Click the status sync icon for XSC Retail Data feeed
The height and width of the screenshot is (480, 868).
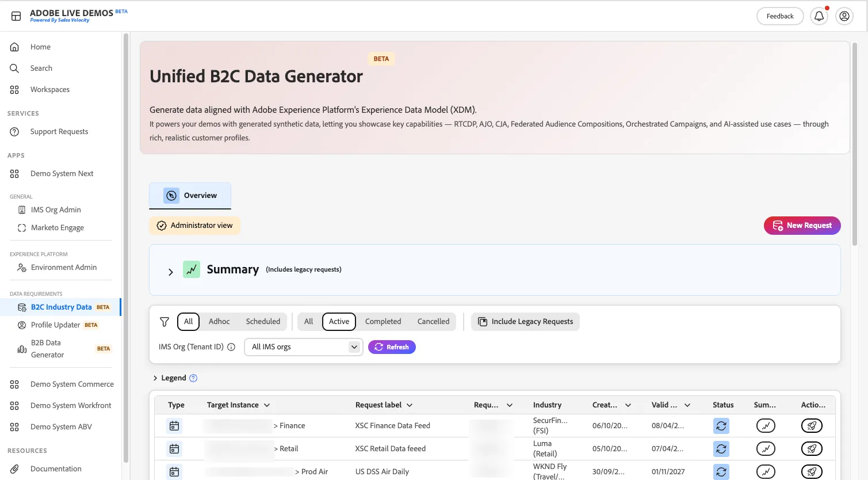coord(721,449)
